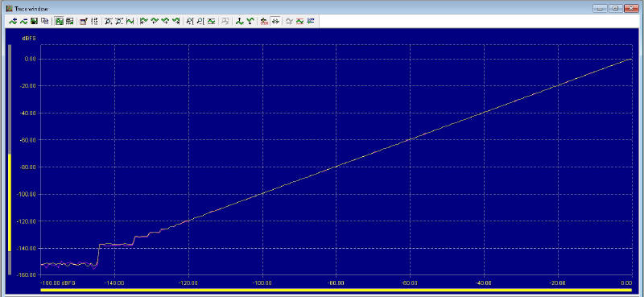Toggle the split graph view button

click(69, 22)
